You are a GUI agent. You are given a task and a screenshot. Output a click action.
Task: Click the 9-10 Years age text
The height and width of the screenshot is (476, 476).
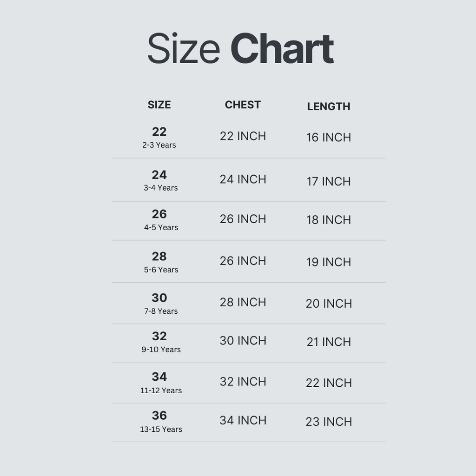point(161,350)
